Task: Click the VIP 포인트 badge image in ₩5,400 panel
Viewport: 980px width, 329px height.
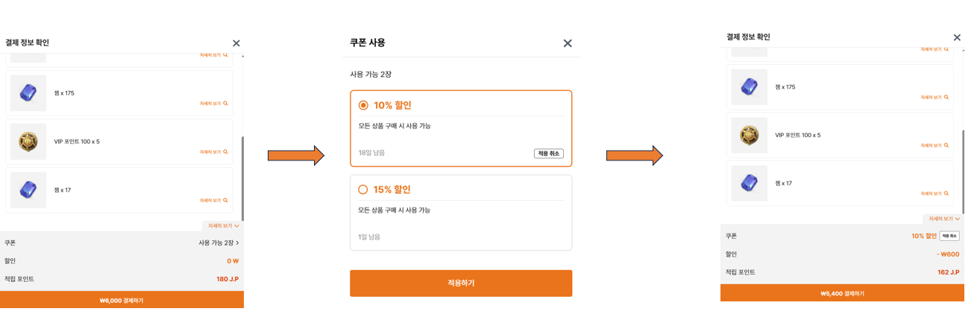Action: pyautogui.click(x=750, y=135)
